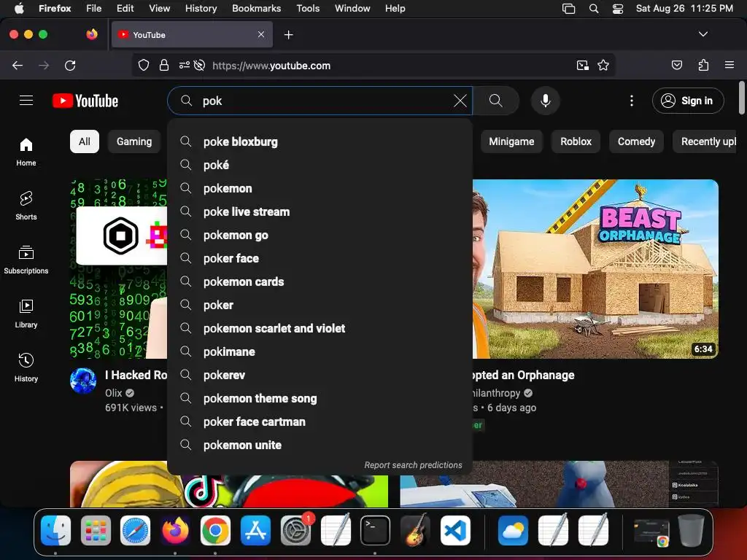This screenshot has height=560, width=747.
Task: Open the Firefox extensions puzzle icon
Action: [703, 65]
